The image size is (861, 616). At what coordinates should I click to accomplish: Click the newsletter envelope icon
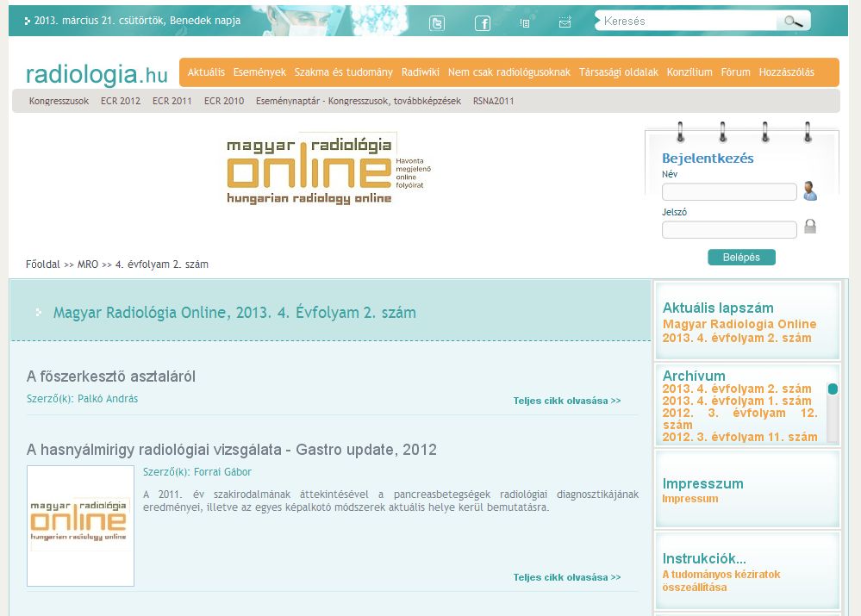(x=565, y=22)
